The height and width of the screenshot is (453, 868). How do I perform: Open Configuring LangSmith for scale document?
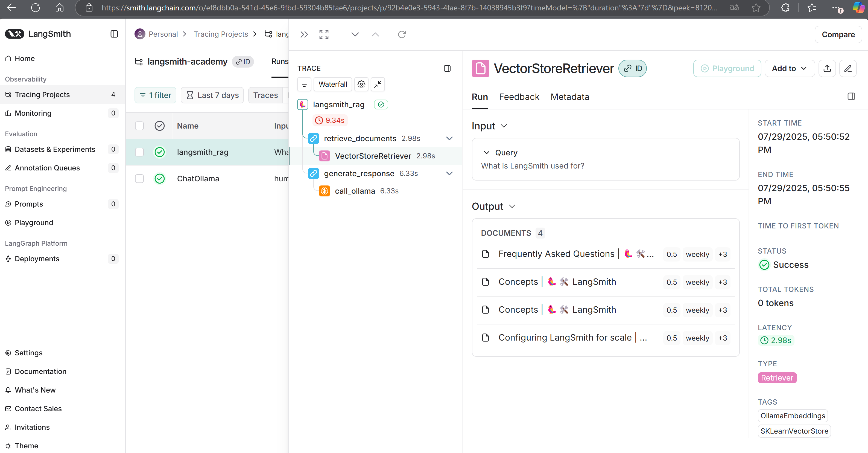606,338
